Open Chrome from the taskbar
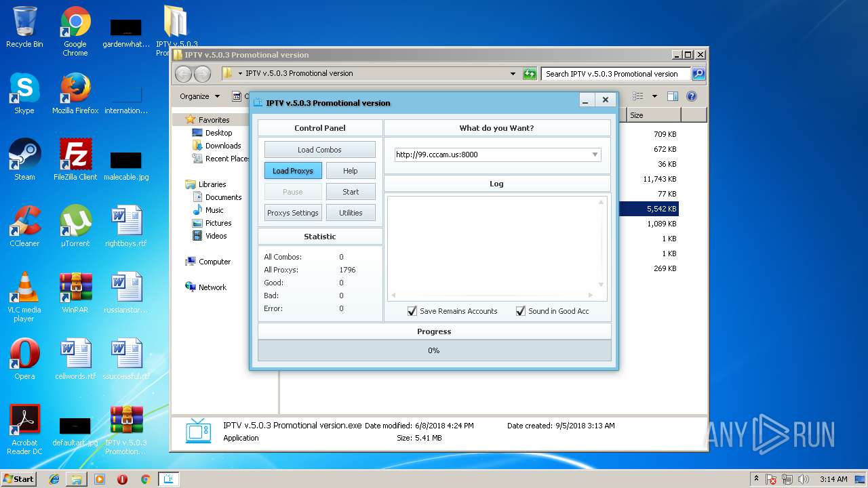The width and height of the screenshot is (868, 488). coord(145,479)
